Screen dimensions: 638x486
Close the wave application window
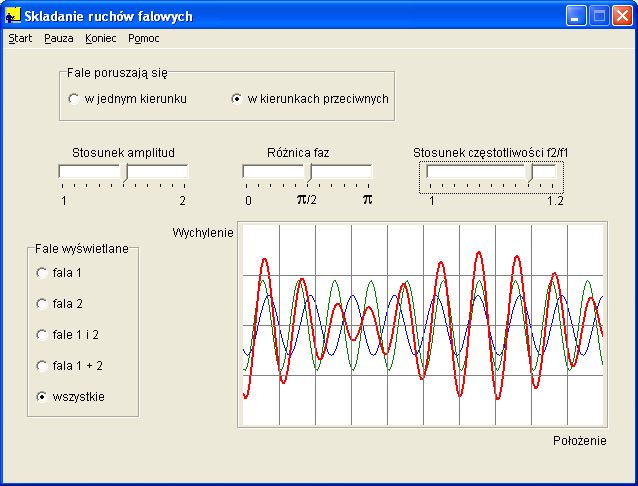pos(622,16)
